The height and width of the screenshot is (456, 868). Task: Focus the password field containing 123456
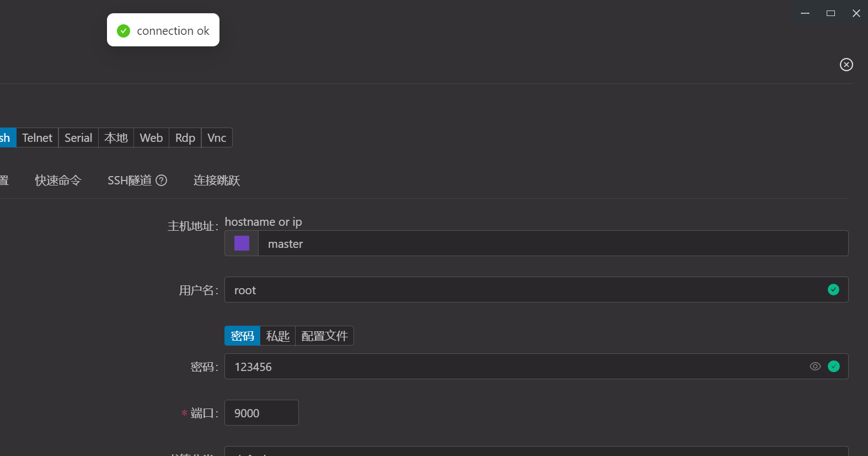[x=536, y=367]
